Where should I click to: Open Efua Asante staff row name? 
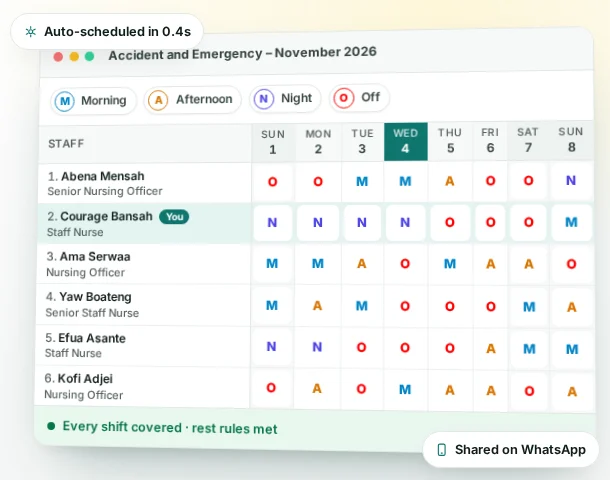pyautogui.click(x=92, y=338)
